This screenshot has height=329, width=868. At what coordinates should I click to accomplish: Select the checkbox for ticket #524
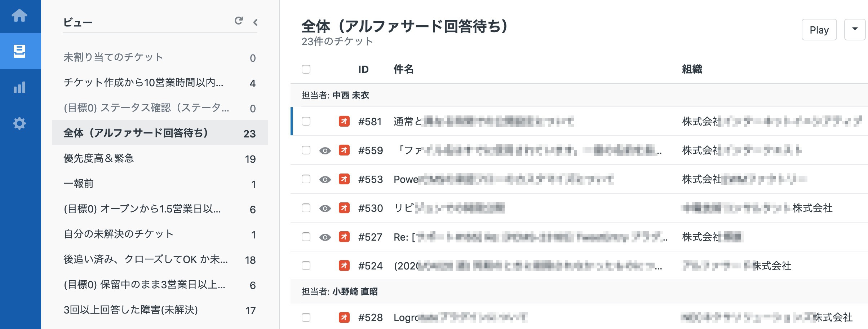pos(306,266)
